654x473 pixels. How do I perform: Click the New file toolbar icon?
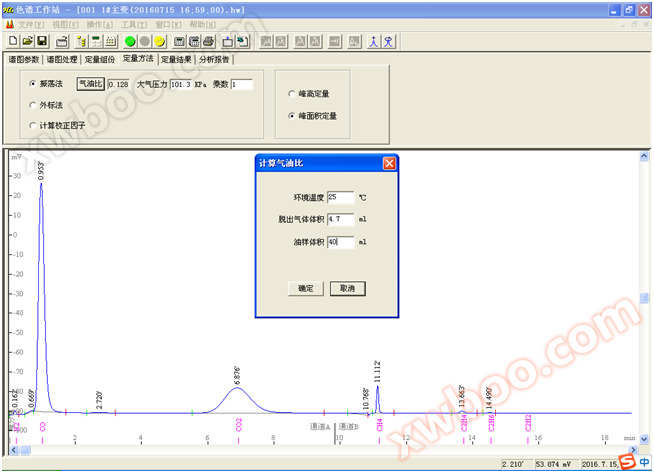[13, 41]
